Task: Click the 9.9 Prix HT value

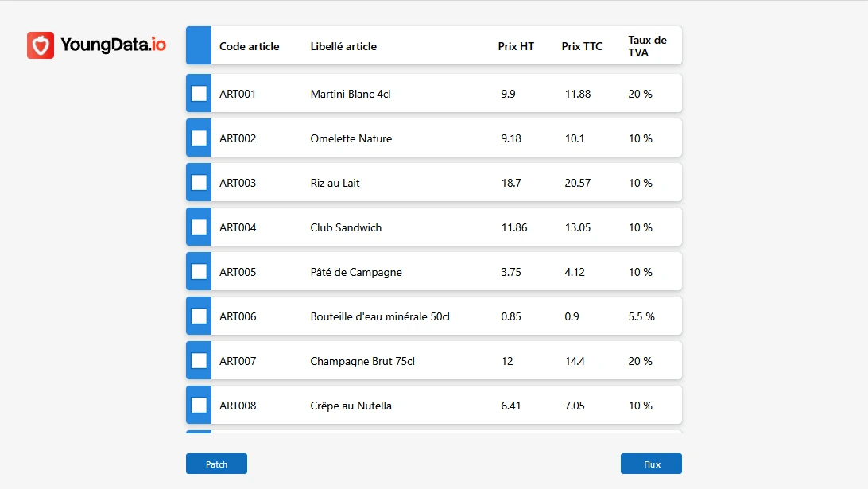Action: click(508, 94)
